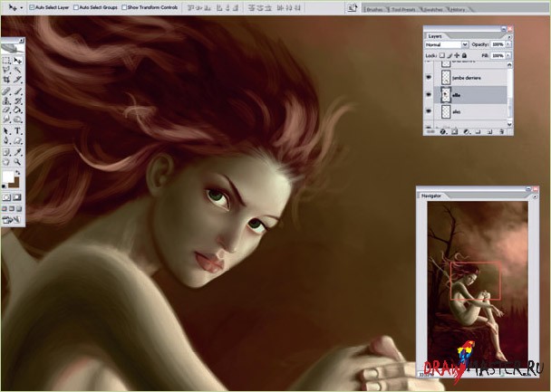Switch to Quick Mask mode
This screenshot has height=392, width=551.
pyautogui.click(x=17, y=197)
